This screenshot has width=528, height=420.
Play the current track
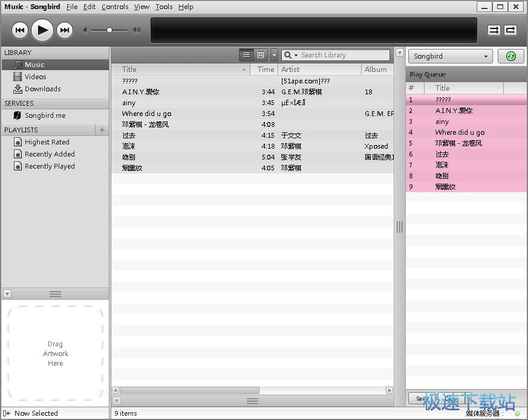(42, 30)
